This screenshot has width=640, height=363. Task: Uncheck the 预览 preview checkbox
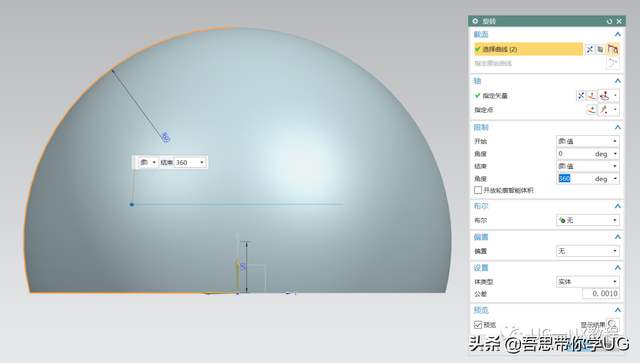click(478, 325)
